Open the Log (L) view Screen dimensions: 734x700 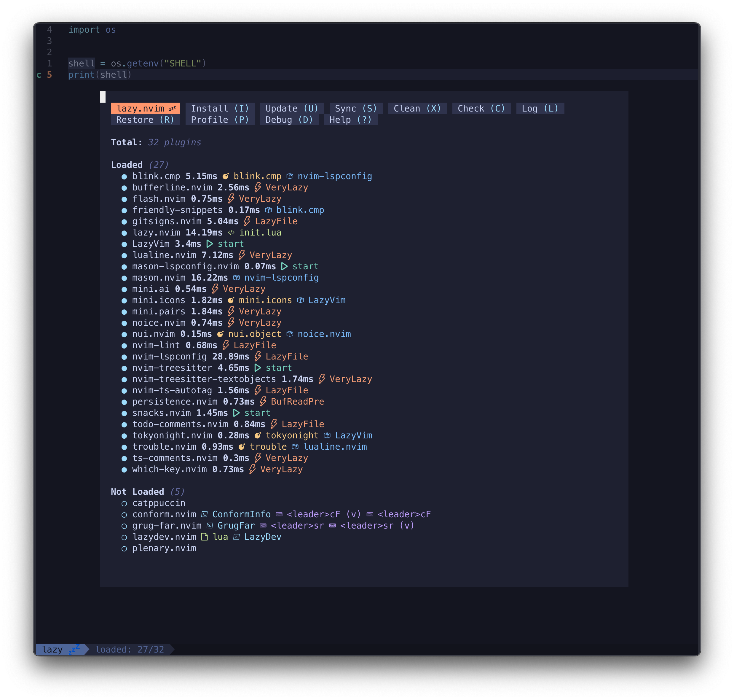click(540, 108)
